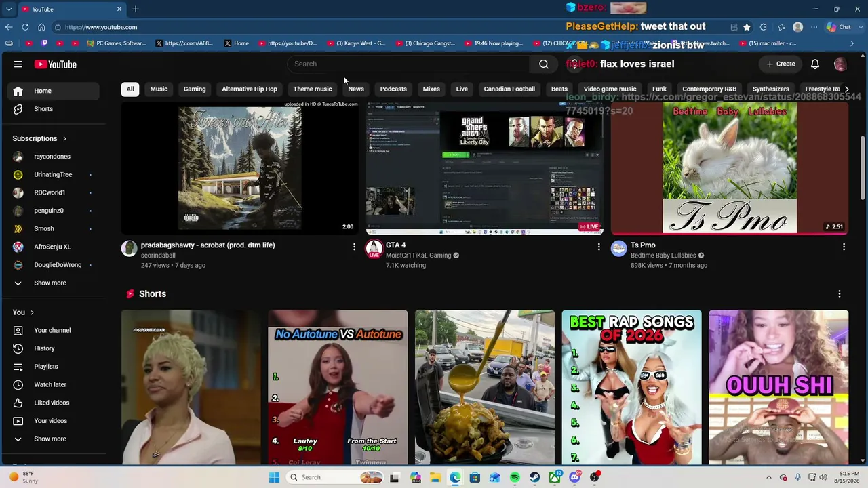Open the YouTube guide hamburger menu

pyautogui.click(x=18, y=64)
